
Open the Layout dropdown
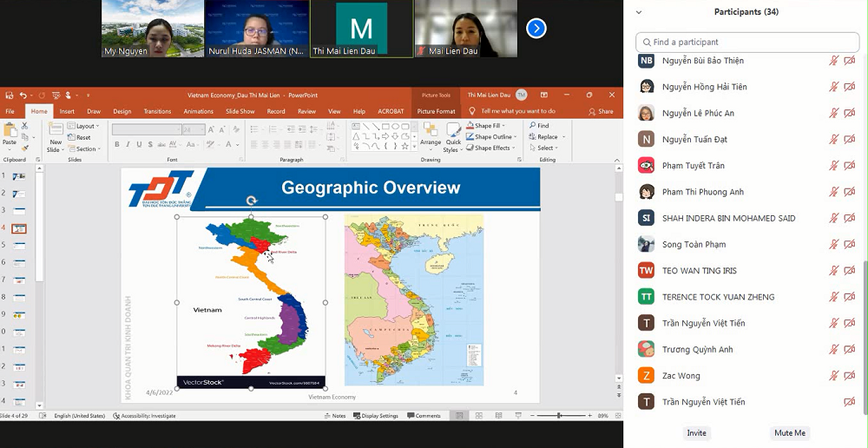coord(84,126)
